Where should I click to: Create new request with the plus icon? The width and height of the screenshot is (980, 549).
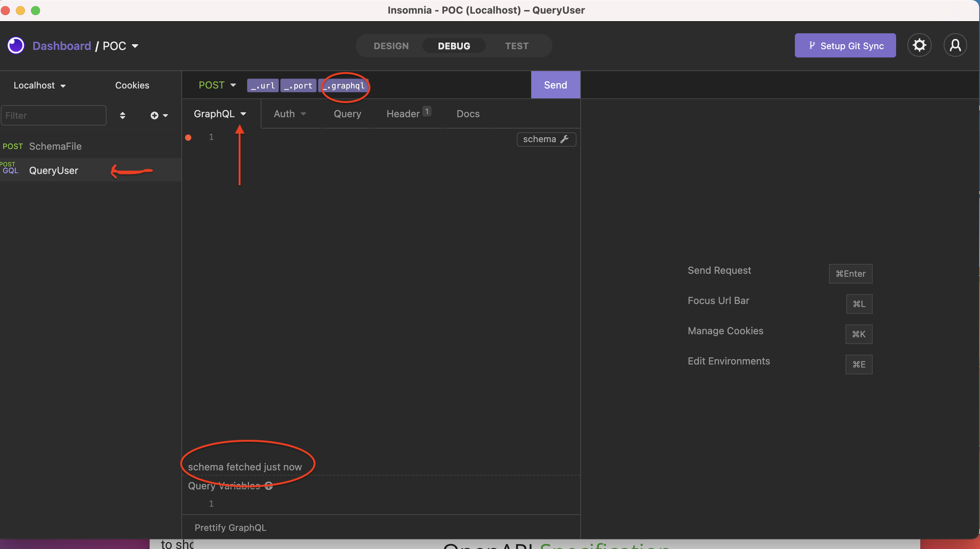[155, 115]
